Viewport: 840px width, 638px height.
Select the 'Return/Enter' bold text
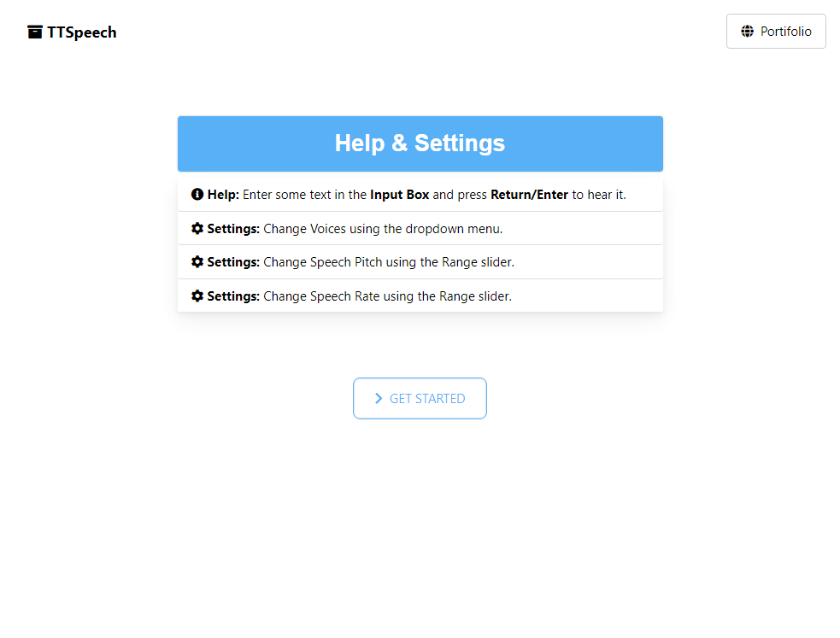529,195
